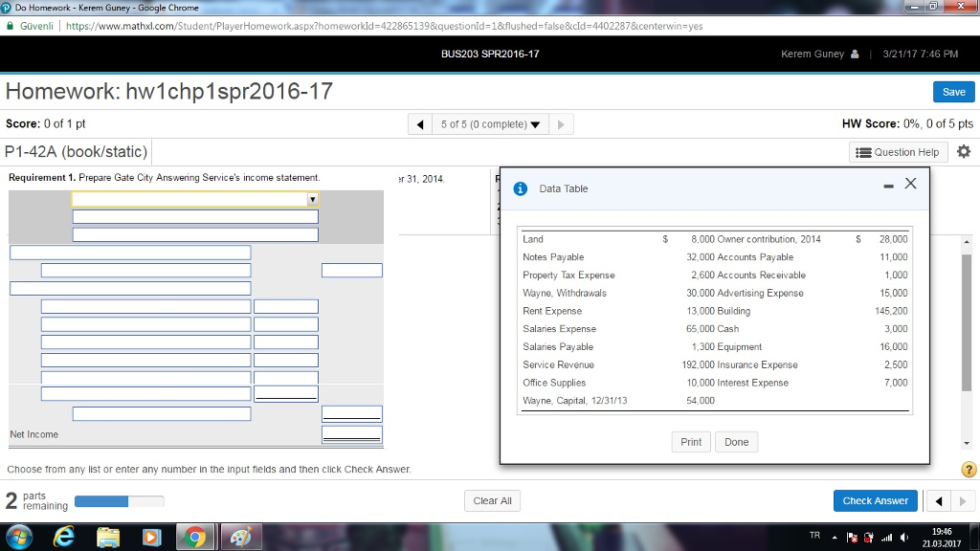Click the browser URL address

click(x=384, y=26)
